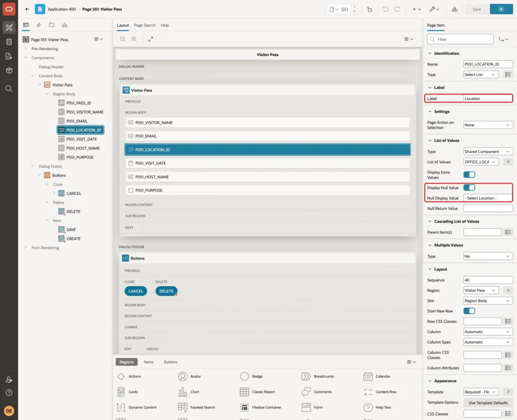
Task: Click the sidebar search magnifier icon
Action: click(9, 89)
